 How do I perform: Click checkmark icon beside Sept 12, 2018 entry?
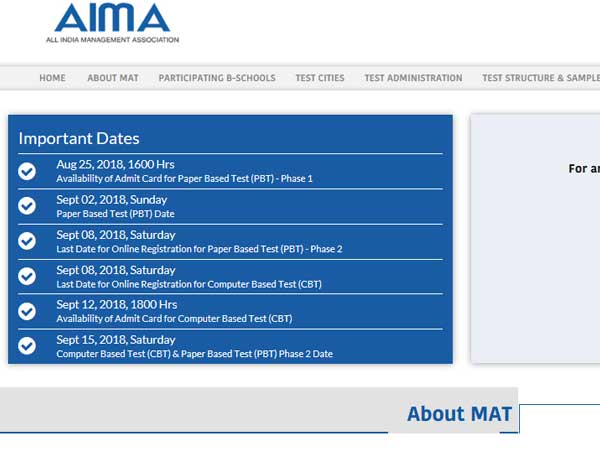click(x=27, y=311)
